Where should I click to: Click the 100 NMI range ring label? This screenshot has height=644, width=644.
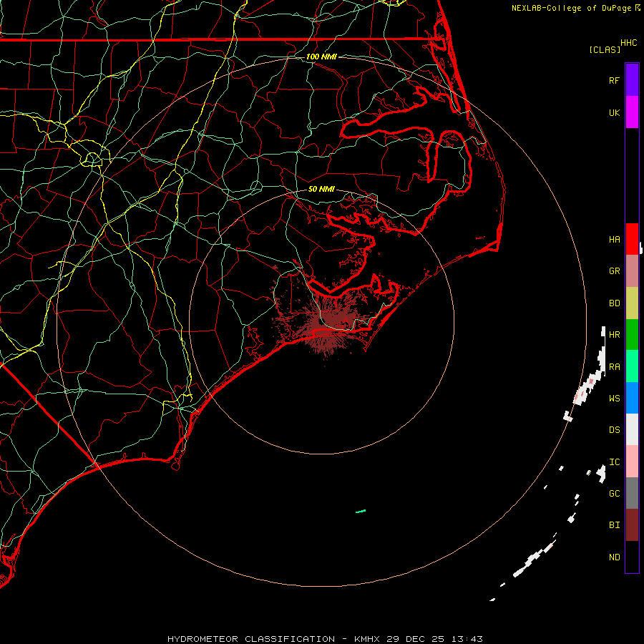tap(321, 57)
